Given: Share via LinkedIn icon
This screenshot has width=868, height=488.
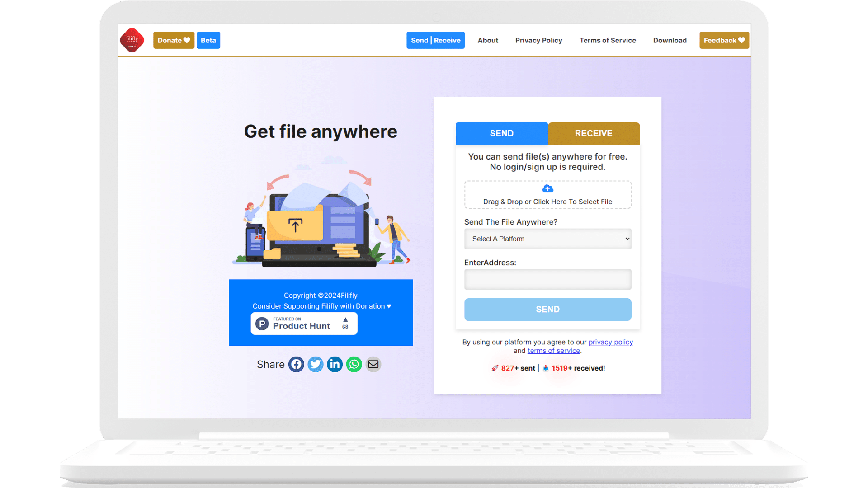Looking at the screenshot, I should tap(335, 364).
